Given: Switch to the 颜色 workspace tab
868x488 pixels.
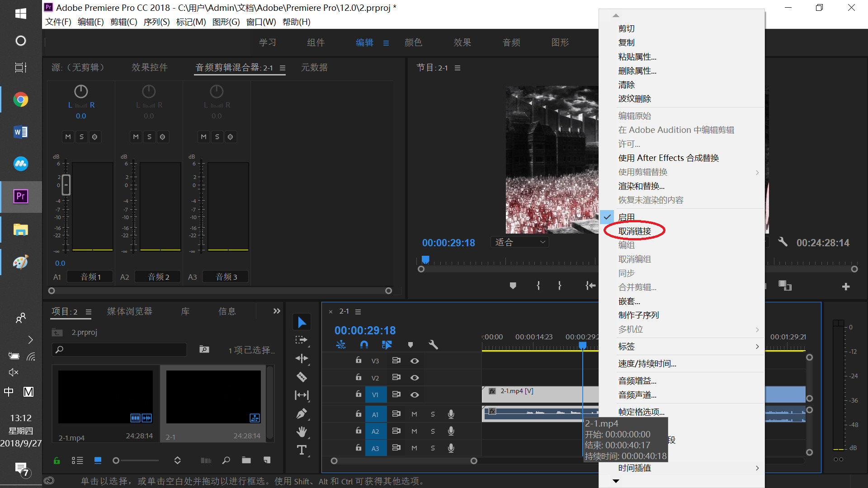Looking at the screenshot, I should point(413,42).
